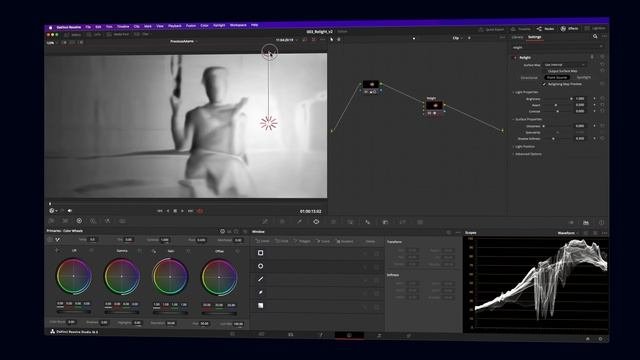
Task: Open the Tracker palette icon
Action: pyautogui.click(x=333, y=222)
